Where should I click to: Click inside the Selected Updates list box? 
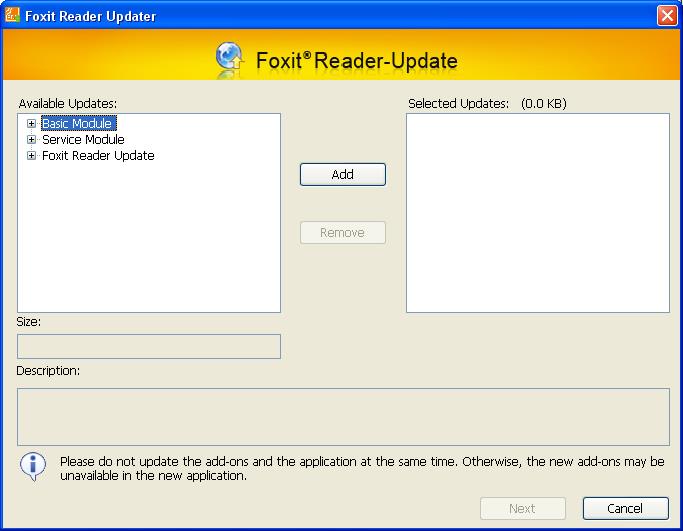[538, 213]
